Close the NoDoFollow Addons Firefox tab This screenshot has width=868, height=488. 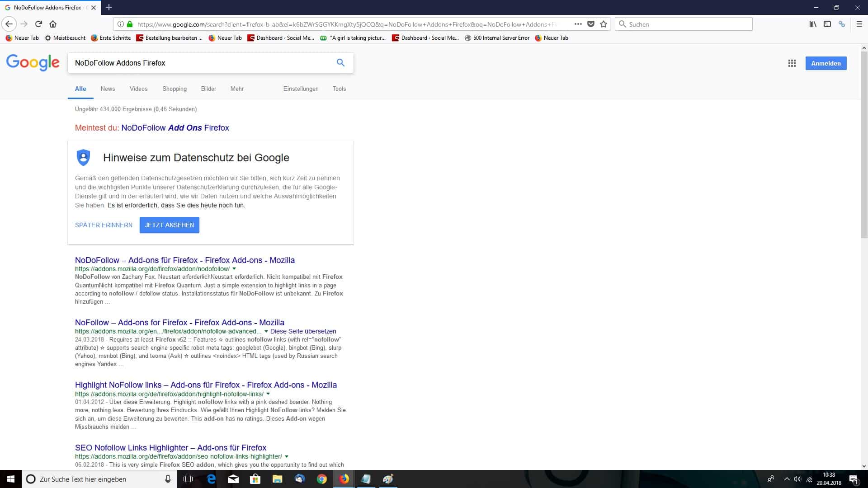[94, 8]
